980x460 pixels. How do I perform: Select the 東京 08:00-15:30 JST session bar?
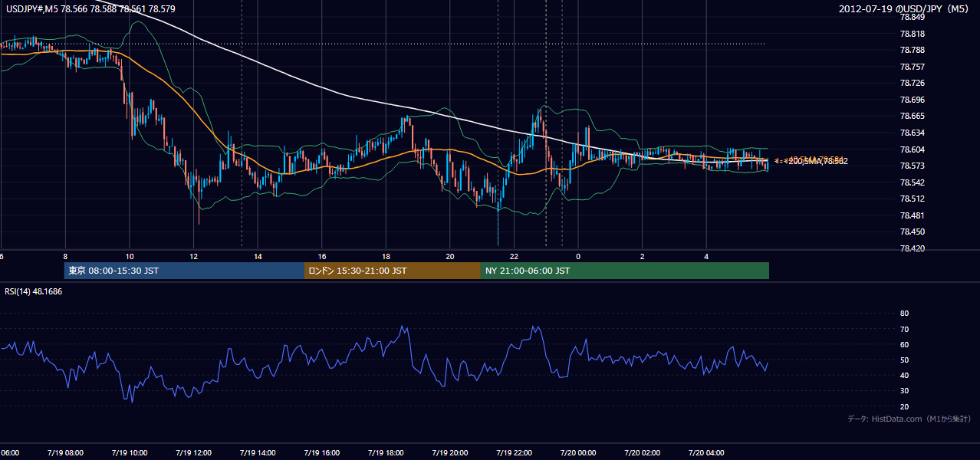[x=185, y=271]
